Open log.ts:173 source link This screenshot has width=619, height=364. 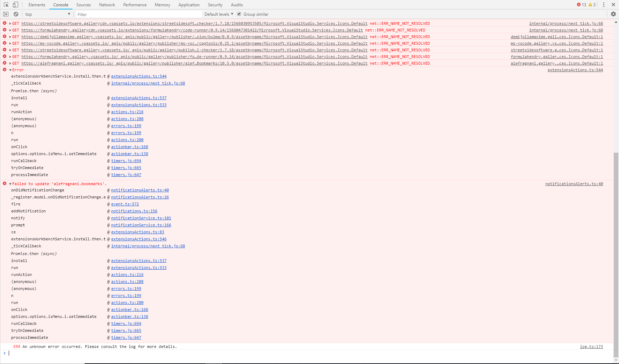[591, 347]
